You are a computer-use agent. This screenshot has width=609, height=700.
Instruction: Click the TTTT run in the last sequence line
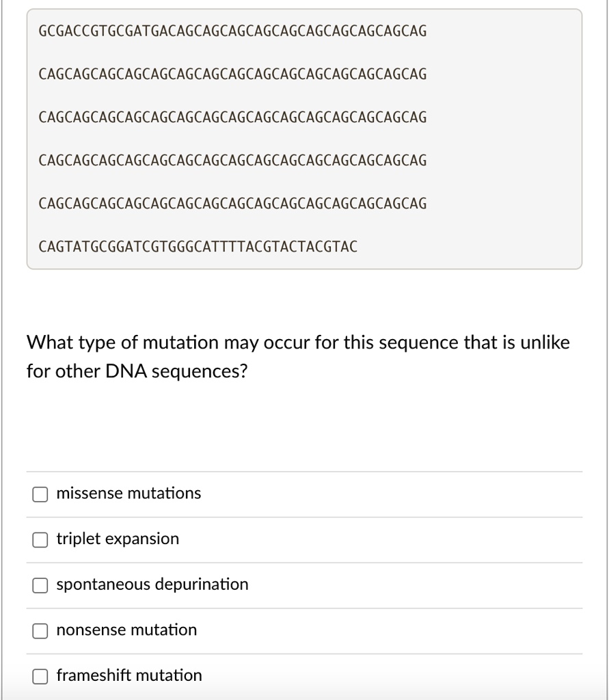tap(229, 246)
